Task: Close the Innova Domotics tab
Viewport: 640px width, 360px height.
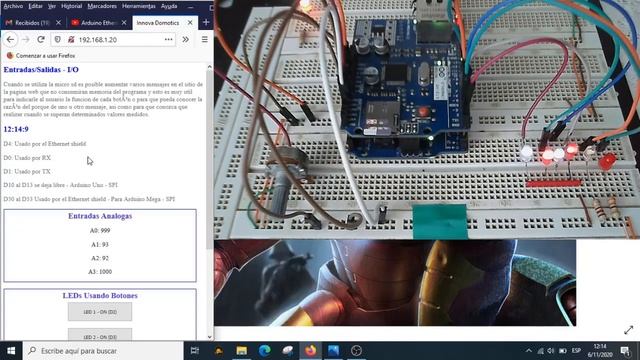Action: [x=190, y=23]
